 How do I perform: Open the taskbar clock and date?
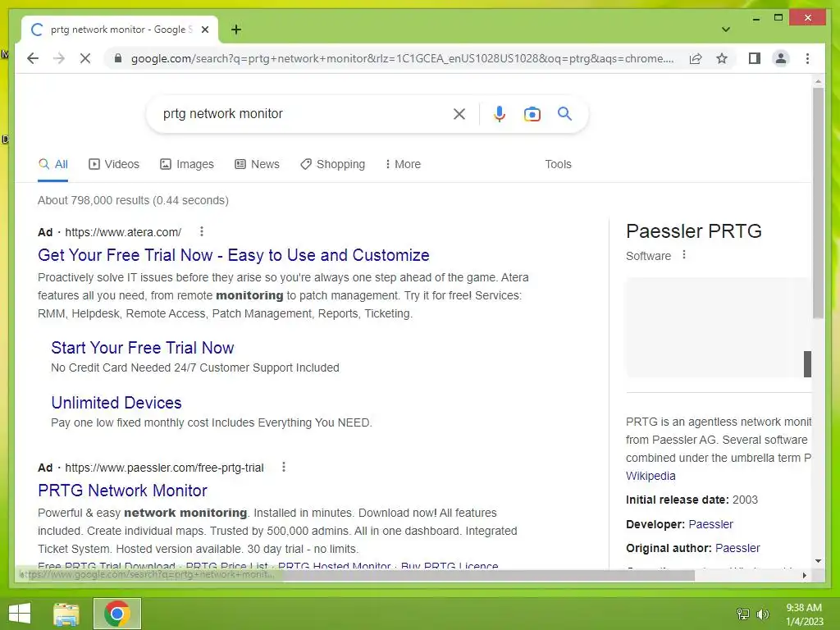pos(804,614)
